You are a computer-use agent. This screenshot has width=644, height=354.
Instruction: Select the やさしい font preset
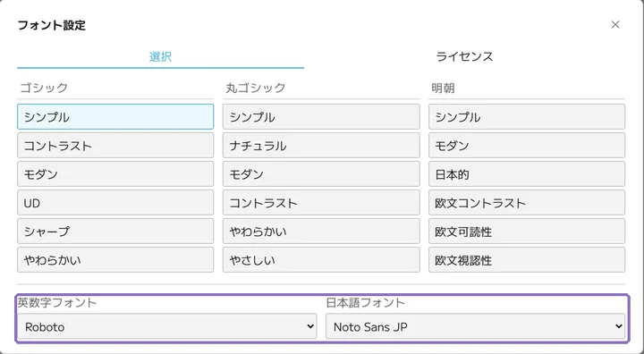321,259
